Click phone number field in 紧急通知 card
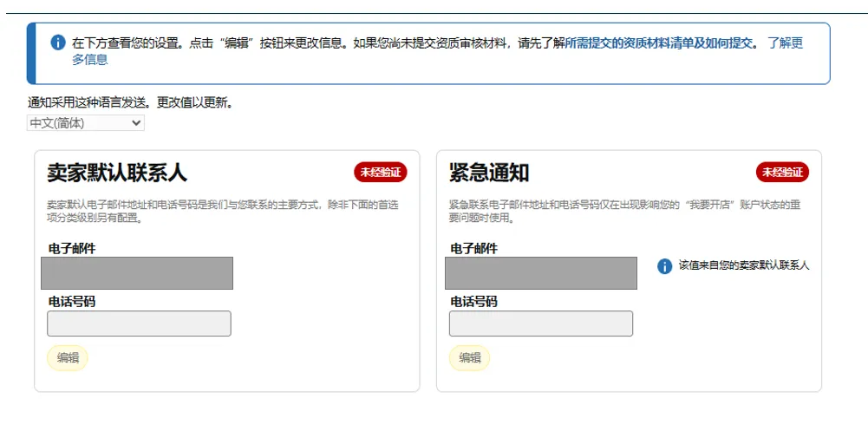The image size is (868, 438). click(x=541, y=324)
